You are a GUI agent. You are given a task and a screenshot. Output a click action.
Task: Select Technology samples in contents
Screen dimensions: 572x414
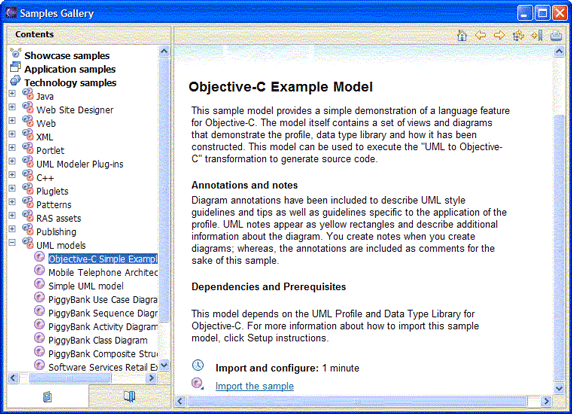pyautogui.click(x=70, y=83)
